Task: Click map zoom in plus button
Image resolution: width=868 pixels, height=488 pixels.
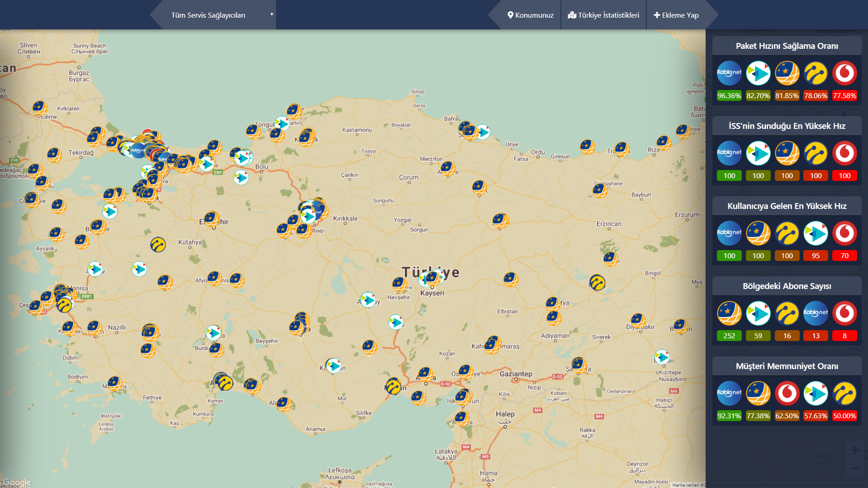Action: pos(854,450)
